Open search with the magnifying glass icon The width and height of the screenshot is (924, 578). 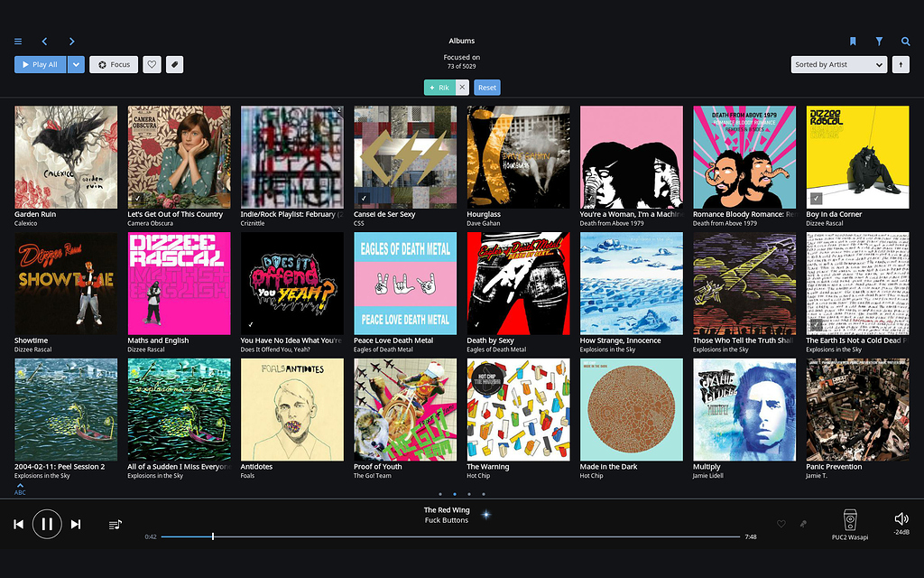coord(903,42)
